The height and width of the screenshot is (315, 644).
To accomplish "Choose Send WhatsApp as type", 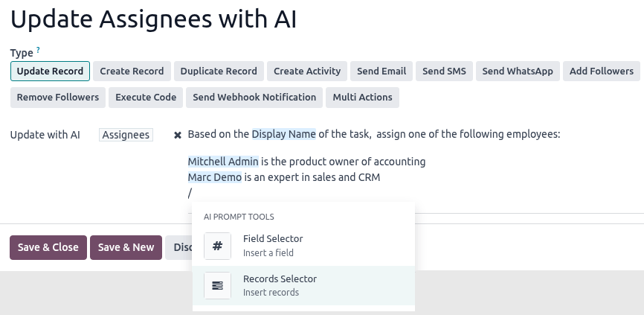I will tap(518, 71).
